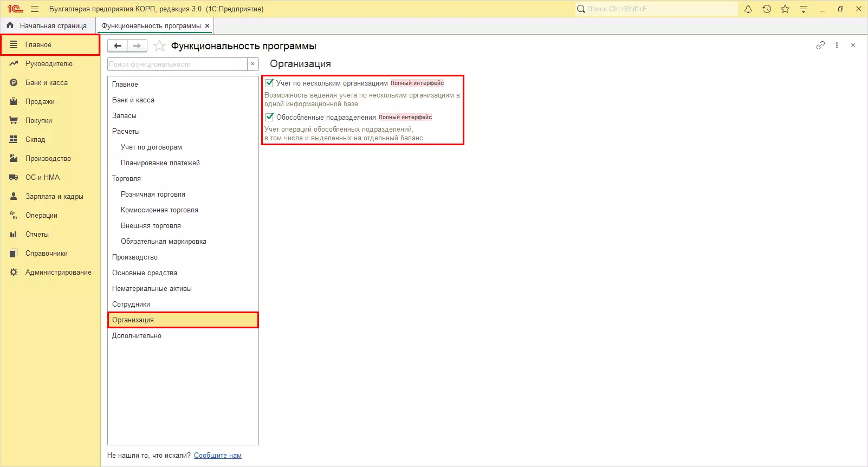Click the Руководителю chart icon
868x467 pixels.
pos(14,63)
